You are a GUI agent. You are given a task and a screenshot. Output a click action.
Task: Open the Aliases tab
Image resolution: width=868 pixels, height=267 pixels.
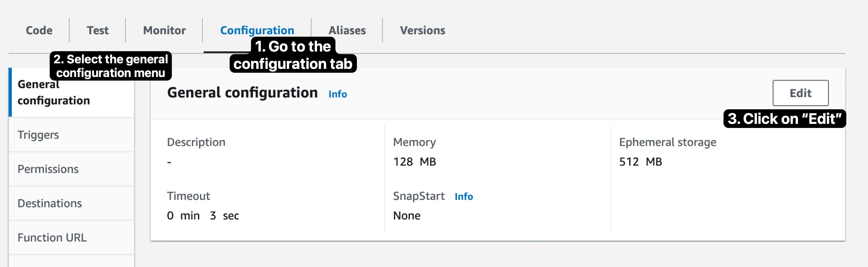click(x=347, y=30)
